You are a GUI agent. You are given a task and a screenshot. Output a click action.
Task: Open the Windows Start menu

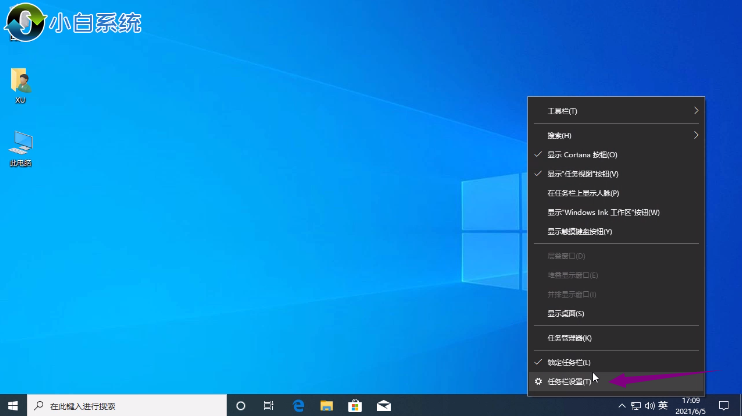pos(12,406)
